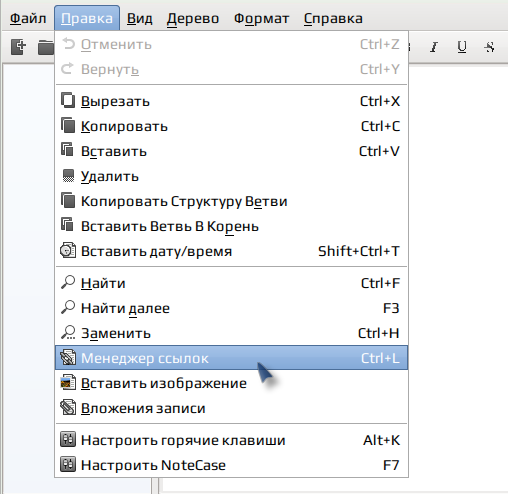The height and width of the screenshot is (494, 508).
Task: Click the F7 shortcut label
Action: pyautogui.click(x=391, y=465)
